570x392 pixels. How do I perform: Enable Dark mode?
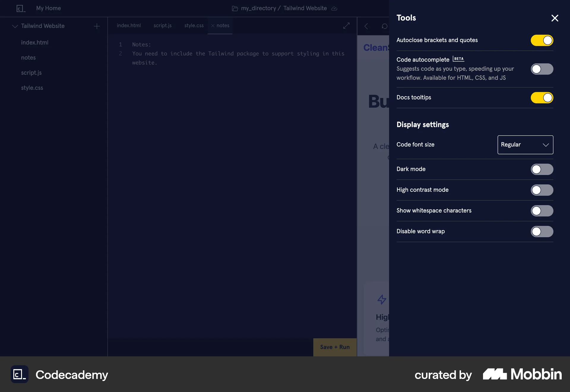(542, 169)
